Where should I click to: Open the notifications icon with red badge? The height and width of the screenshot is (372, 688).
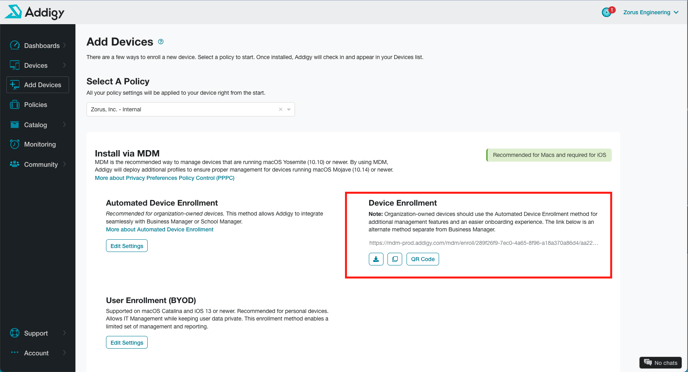608,12
